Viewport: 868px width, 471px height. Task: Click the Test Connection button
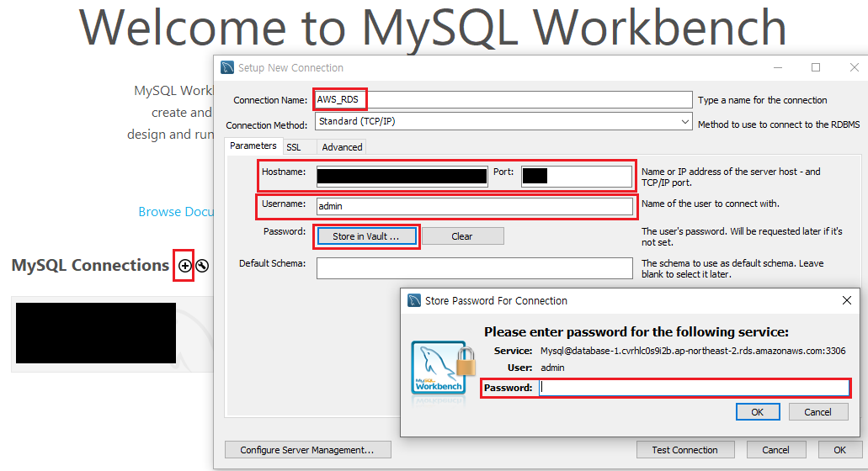(685, 450)
